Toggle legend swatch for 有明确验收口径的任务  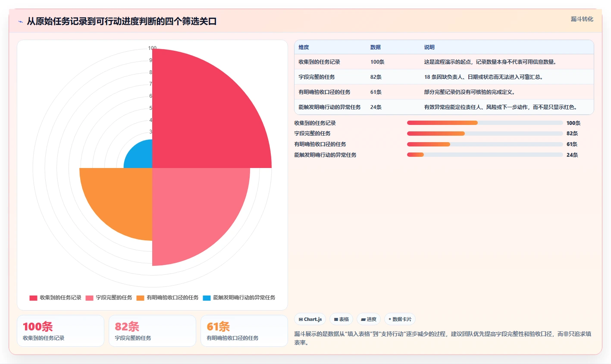click(140, 298)
